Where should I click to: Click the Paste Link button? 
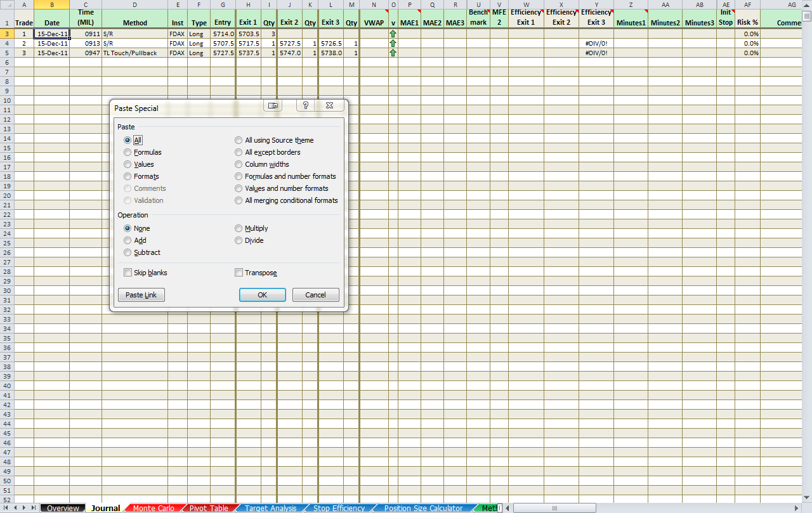[141, 295]
